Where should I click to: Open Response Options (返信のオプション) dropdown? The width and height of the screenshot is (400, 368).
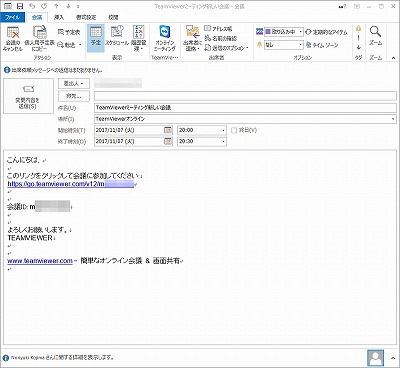pyautogui.click(x=226, y=48)
